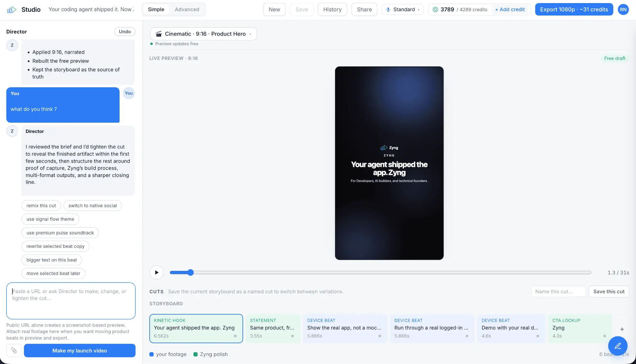The height and width of the screenshot is (364, 636).
Task: Undo the last Director change
Action: pyautogui.click(x=125, y=31)
